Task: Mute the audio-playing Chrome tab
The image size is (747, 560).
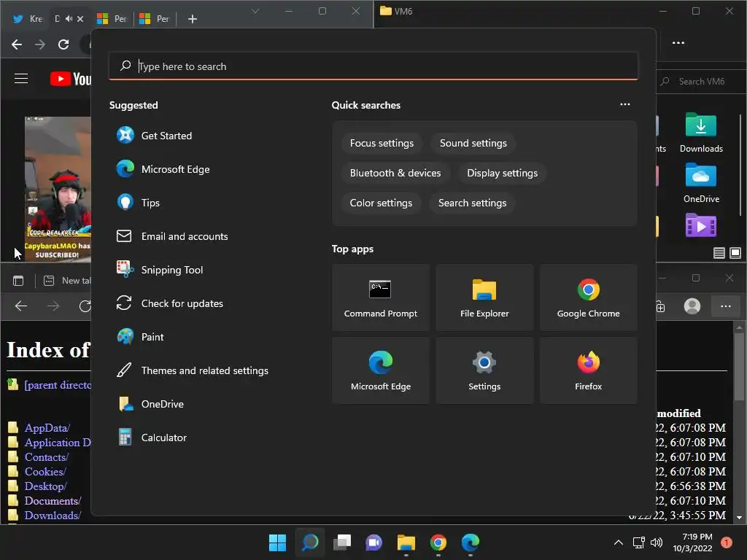Action: point(69,18)
